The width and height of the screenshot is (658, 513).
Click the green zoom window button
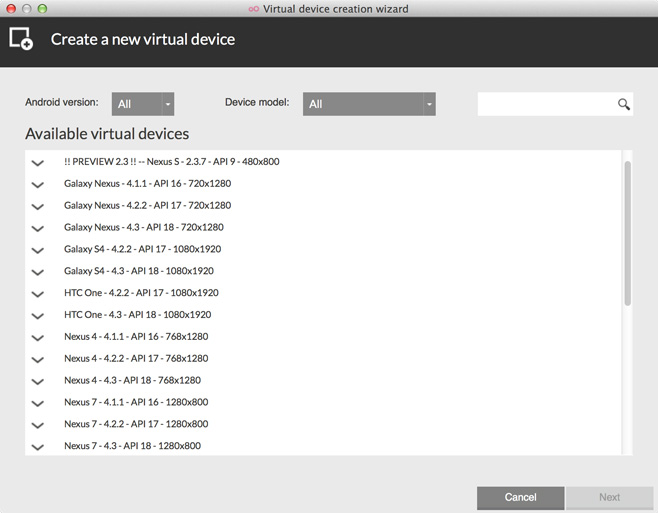[x=42, y=8]
